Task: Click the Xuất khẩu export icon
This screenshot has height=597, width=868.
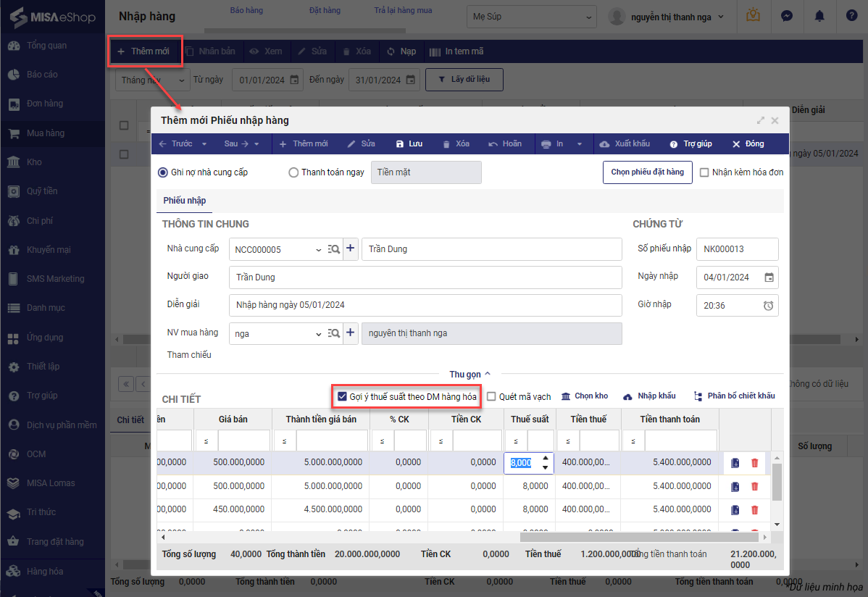Action: [x=605, y=144]
